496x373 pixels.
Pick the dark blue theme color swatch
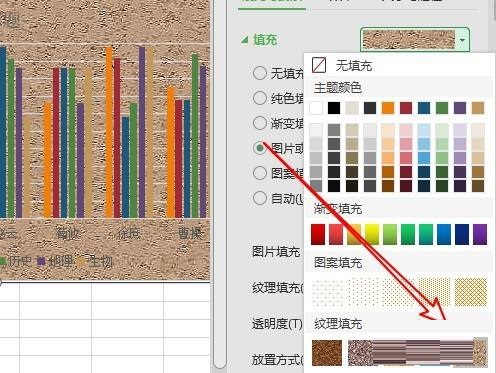click(424, 108)
